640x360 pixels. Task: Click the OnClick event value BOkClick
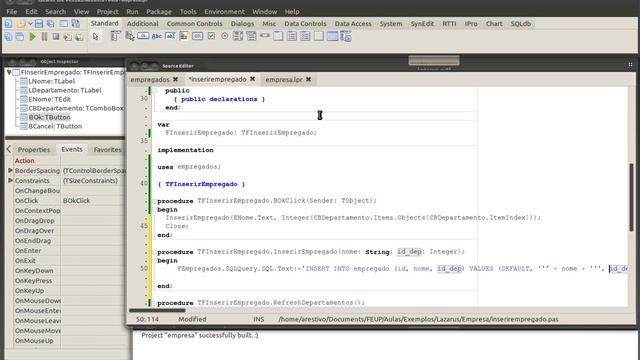pyautogui.click(x=76, y=200)
